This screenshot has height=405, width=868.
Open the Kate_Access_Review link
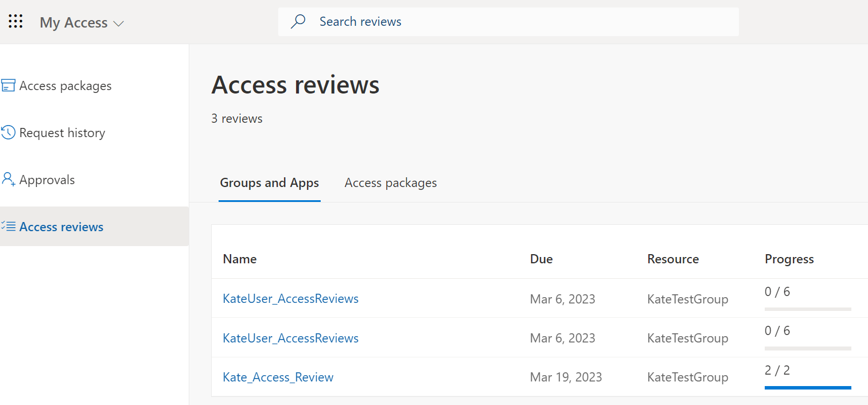coord(278,377)
